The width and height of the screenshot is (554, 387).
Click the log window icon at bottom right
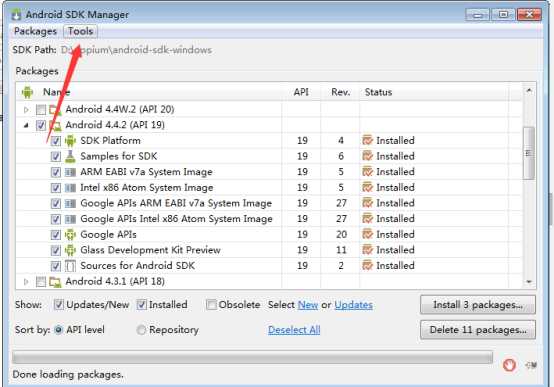[x=531, y=365]
